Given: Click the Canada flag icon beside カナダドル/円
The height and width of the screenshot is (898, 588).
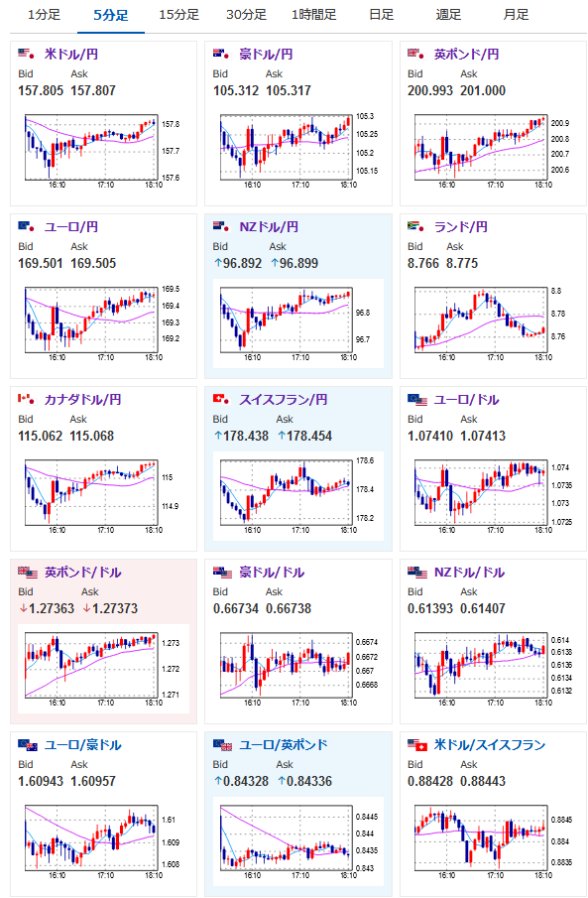Looking at the screenshot, I should (27, 399).
